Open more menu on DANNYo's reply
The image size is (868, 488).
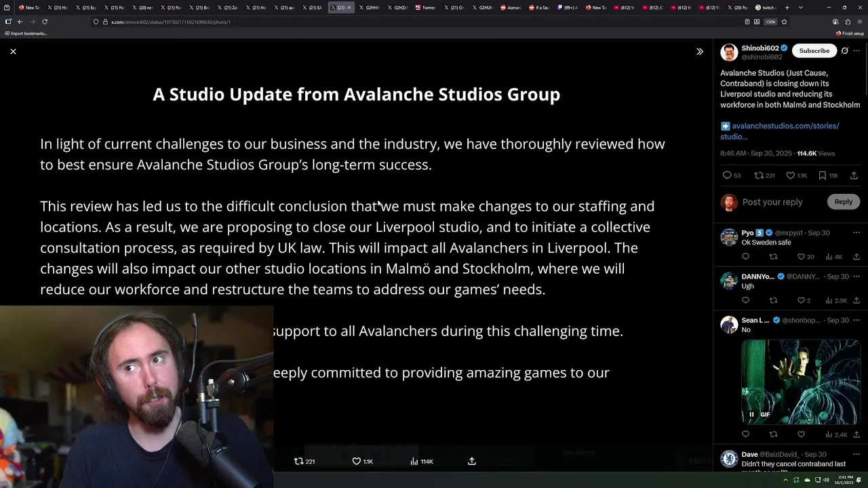pos(856,277)
